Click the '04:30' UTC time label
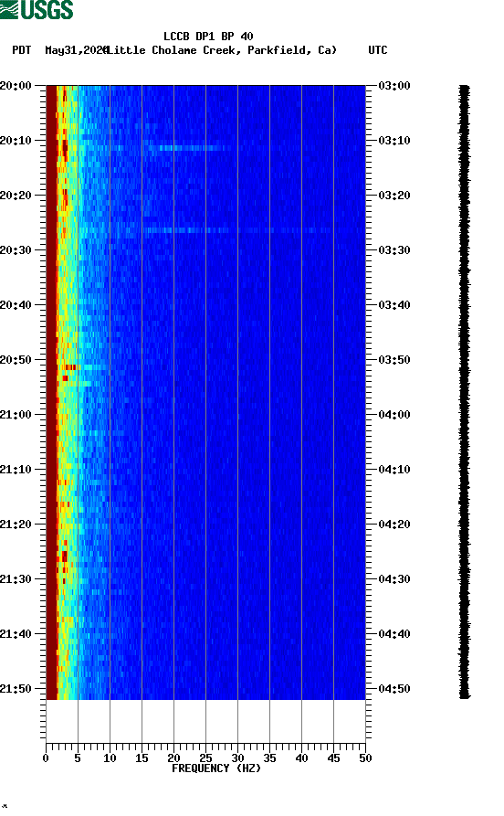This screenshot has width=504, height=816. [x=394, y=579]
